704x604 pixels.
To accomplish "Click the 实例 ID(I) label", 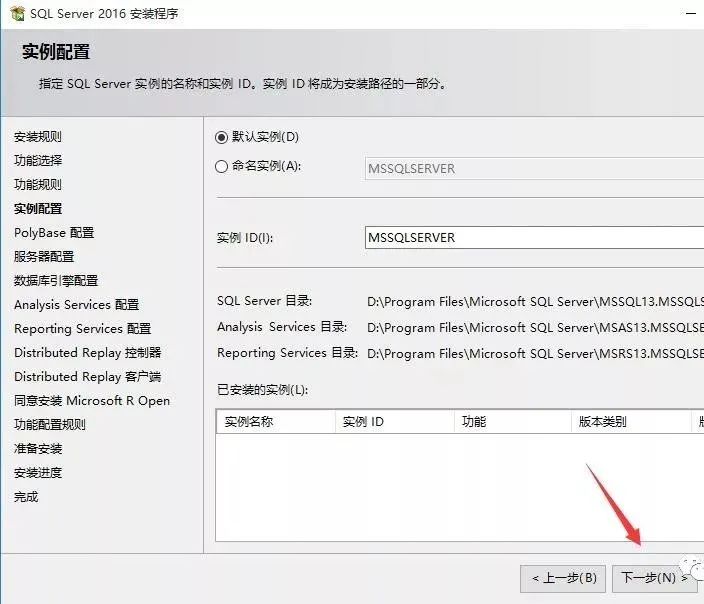I will pos(245,238).
